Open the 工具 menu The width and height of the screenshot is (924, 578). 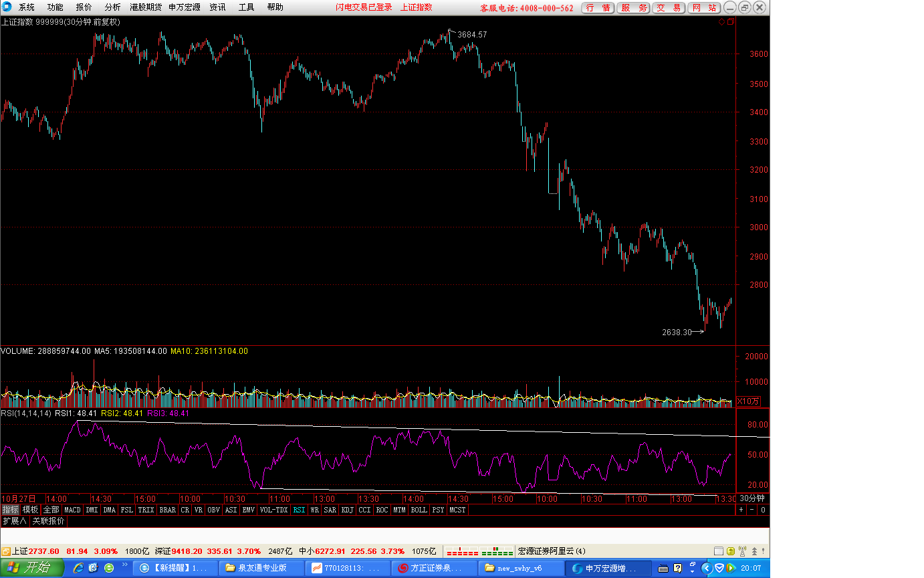click(x=247, y=7)
